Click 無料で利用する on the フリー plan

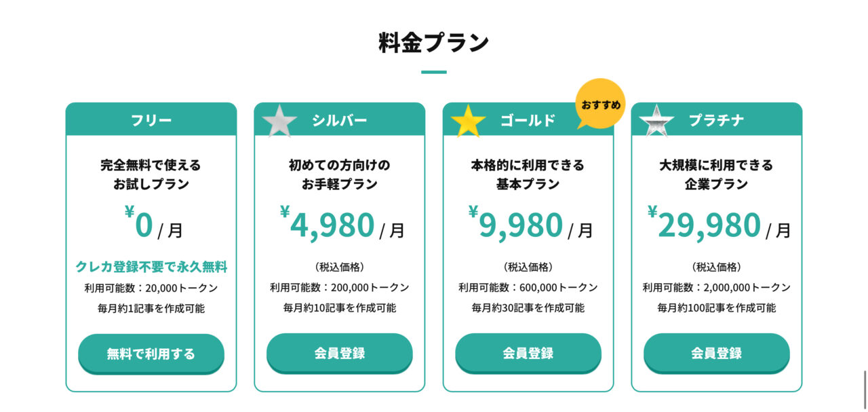[x=151, y=354]
